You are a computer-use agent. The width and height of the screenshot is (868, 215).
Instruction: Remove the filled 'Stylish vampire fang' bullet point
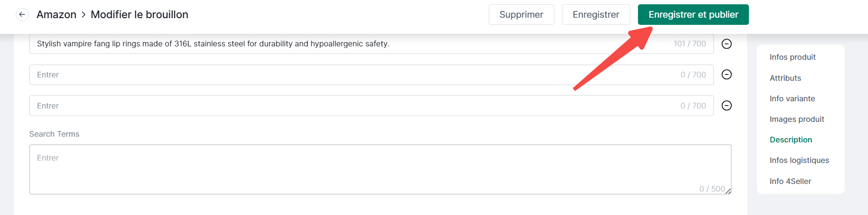point(726,44)
